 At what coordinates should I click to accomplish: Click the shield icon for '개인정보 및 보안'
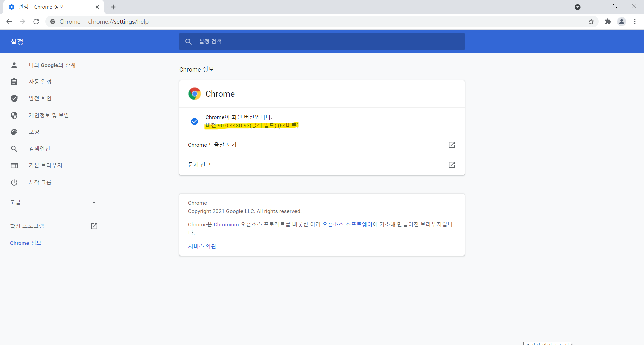(14, 115)
